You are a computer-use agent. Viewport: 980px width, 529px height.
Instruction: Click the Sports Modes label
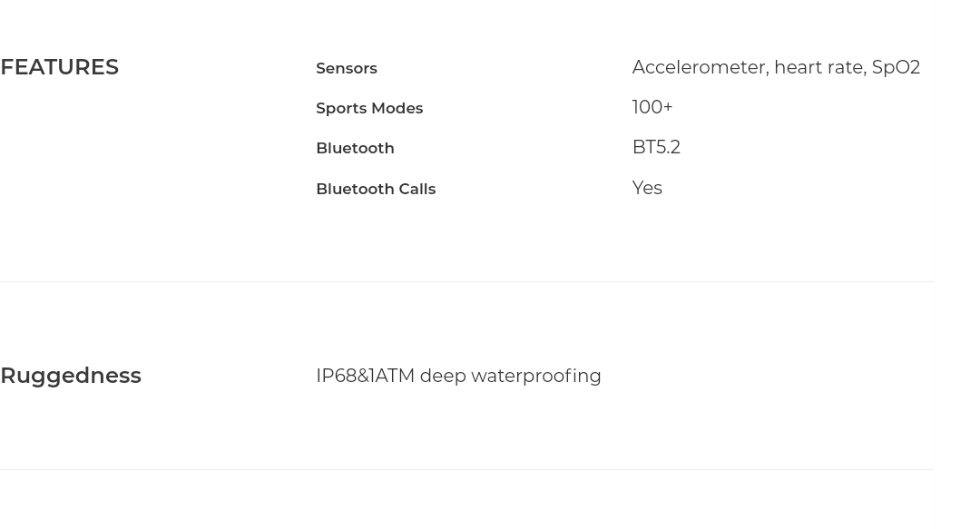pyautogui.click(x=369, y=108)
